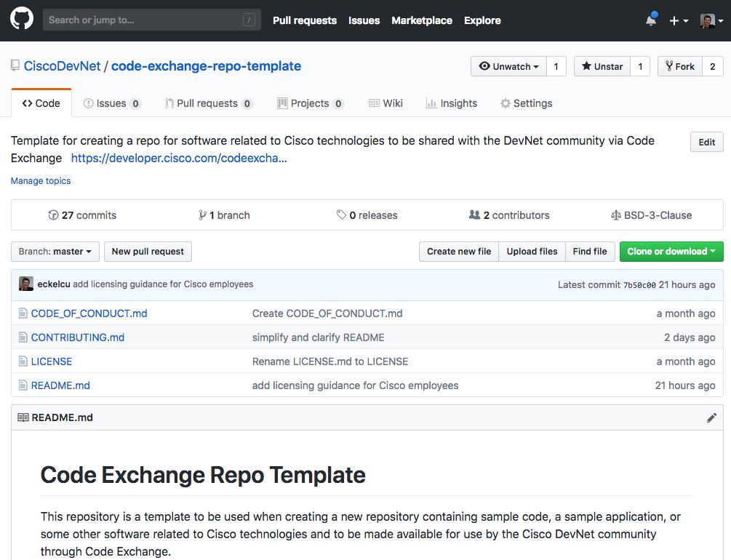Click Manage topics

(41, 180)
